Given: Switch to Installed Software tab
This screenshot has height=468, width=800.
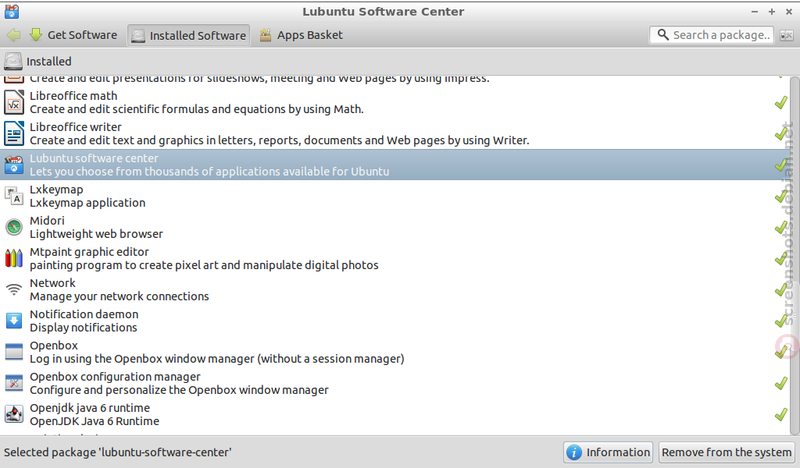Looking at the screenshot, I should coord(188,35).
